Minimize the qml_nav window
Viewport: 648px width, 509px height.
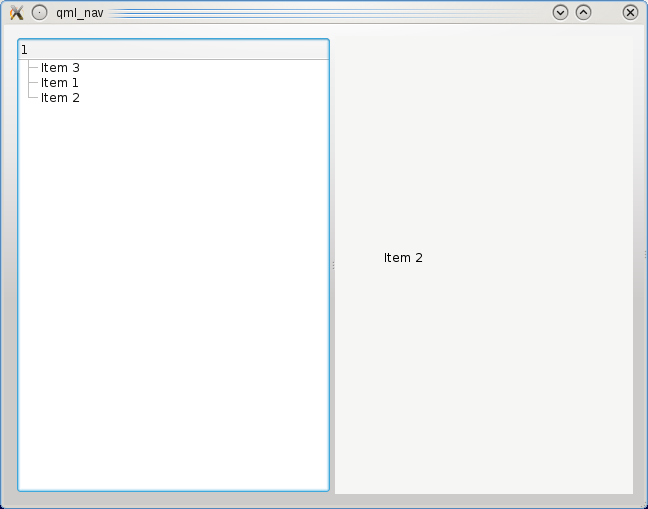click(x=560, y=12)
